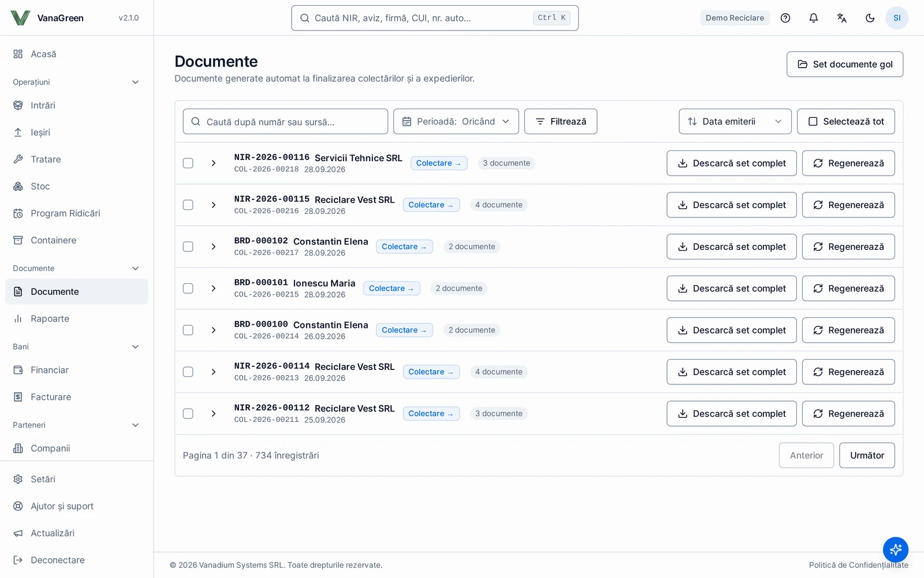Open Program Ridicări

(77, 213)
